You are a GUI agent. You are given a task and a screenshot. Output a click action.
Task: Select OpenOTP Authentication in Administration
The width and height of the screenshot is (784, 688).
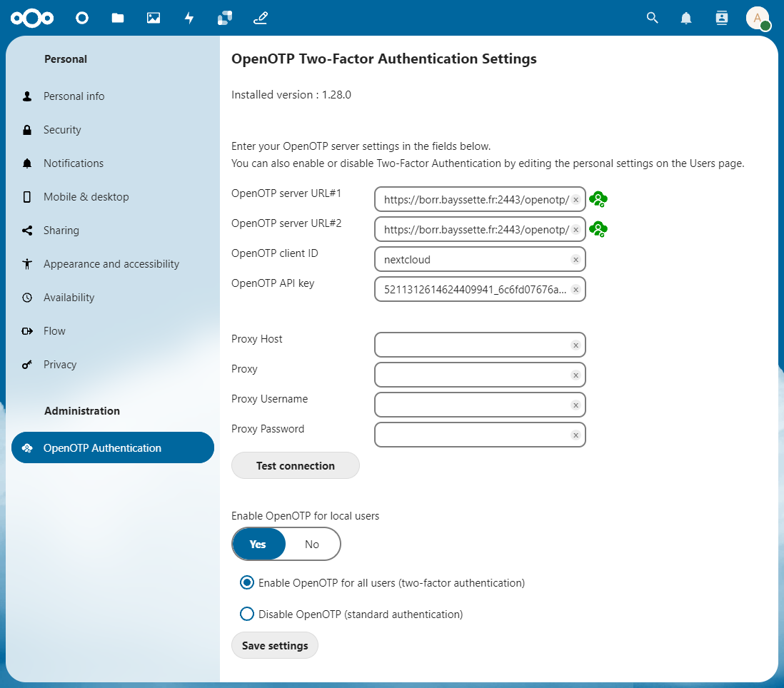point(113,447)
